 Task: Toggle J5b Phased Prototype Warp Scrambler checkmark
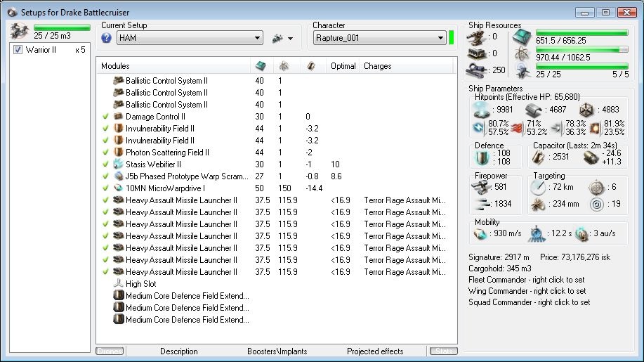105,176
